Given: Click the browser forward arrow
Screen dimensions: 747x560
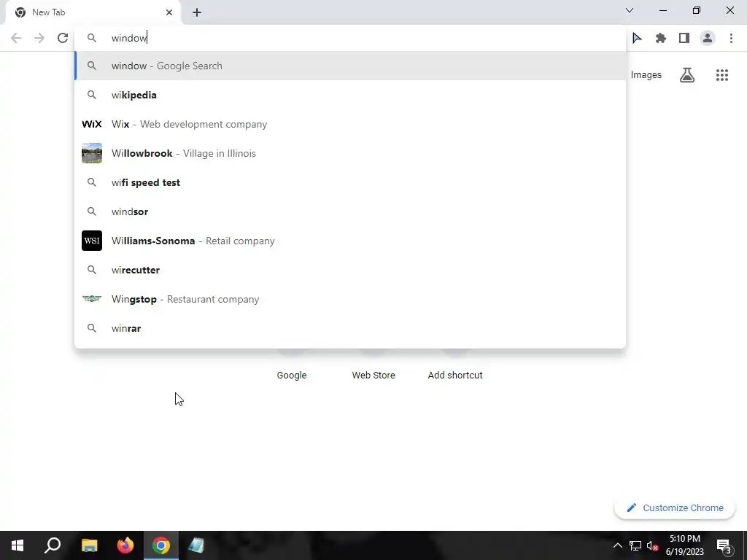Looking at the screenshot, I should point(39,38).
